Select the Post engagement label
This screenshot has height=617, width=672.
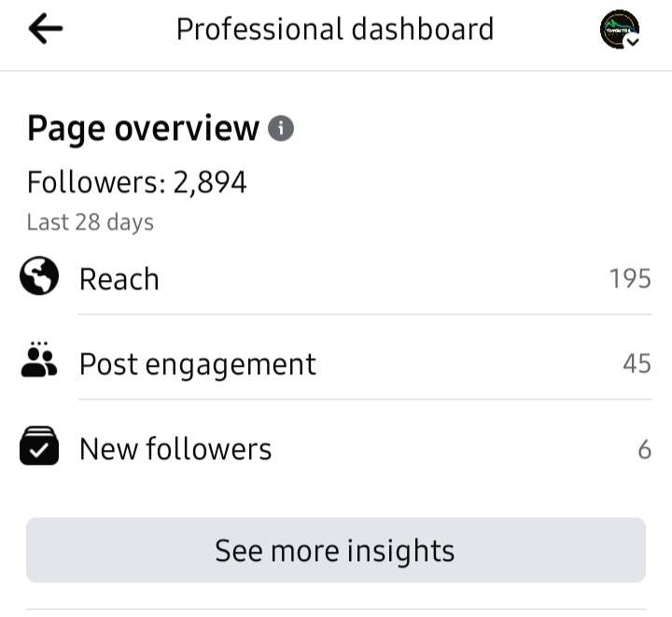(197, 364)
